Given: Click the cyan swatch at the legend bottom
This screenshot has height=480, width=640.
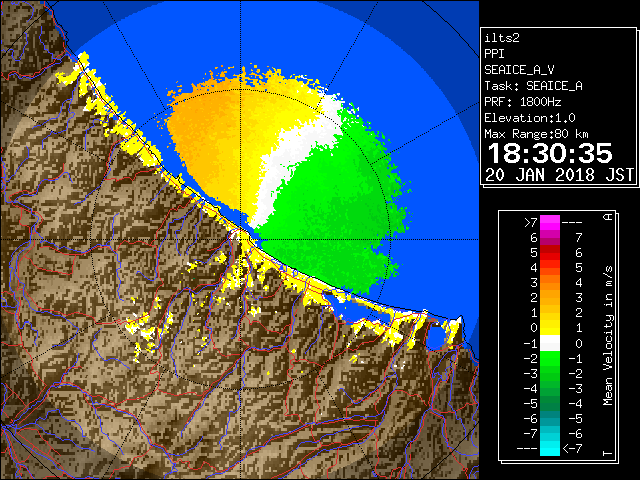Looking at the screenshot, I should pyautogui.click(x=550, y=448).
